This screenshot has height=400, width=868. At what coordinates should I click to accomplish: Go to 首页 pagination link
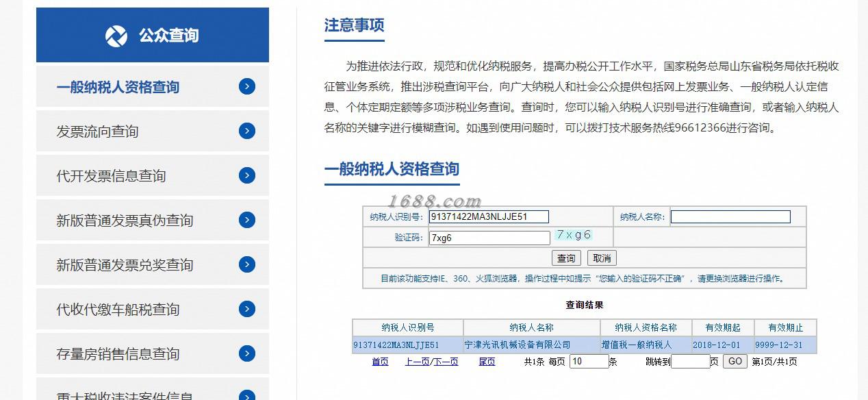380,362
